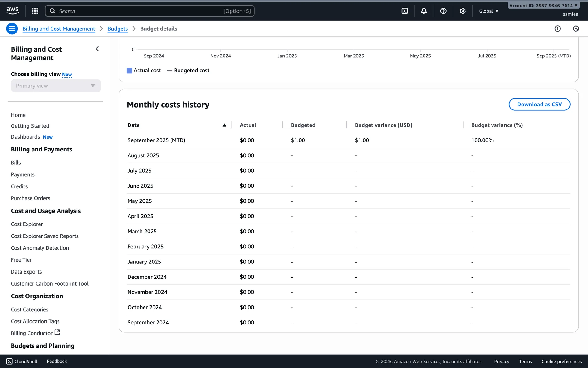Open the help question mark menu
Screen dimensions: 588x368
point(443,11)
